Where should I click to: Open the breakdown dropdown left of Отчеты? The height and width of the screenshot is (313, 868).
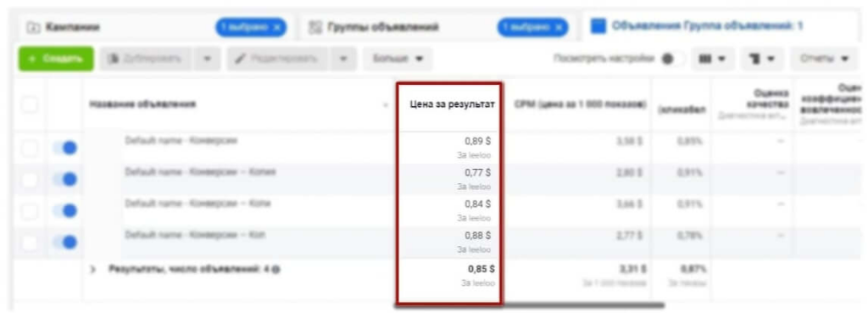coord(762,59)
